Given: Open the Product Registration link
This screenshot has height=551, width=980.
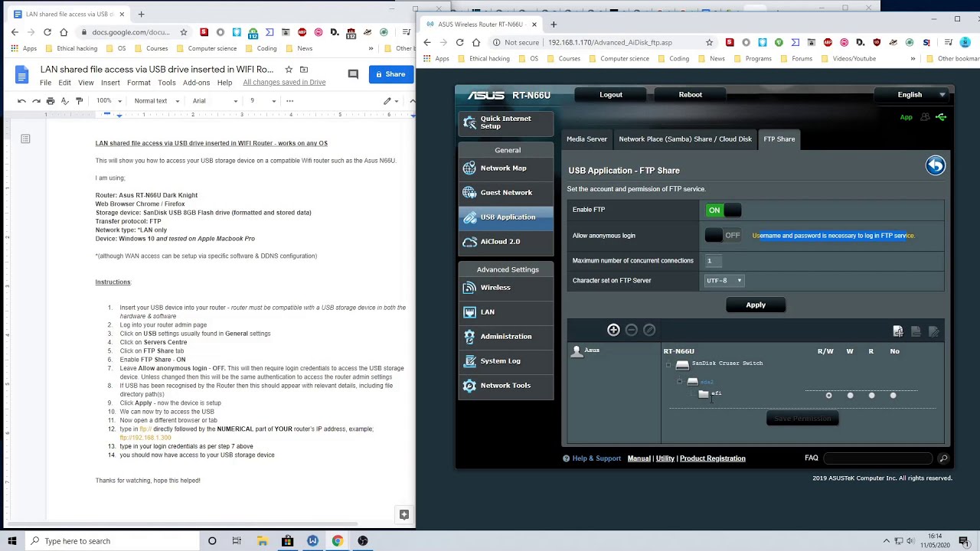Looking at the screenshot, I should tap(712, 458).
